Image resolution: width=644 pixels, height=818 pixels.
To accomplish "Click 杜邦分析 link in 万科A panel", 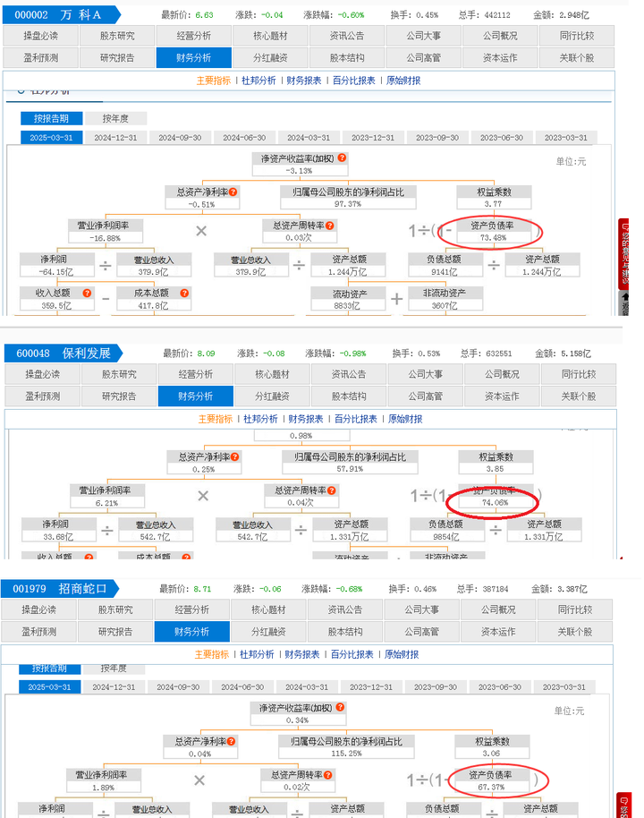I will [x=258, y=81].
